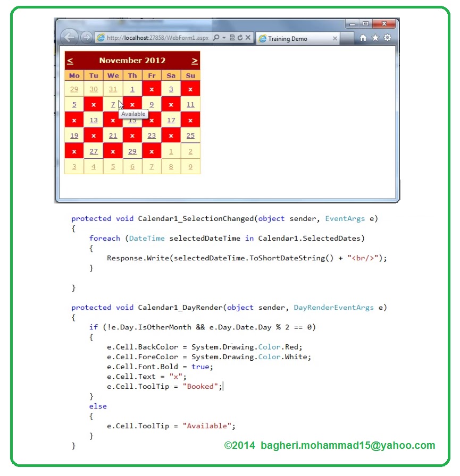The width and height of the screenshot is (460, 476).
Task: Select December 3 in last calendar row
Action: (x=74, y=167)
